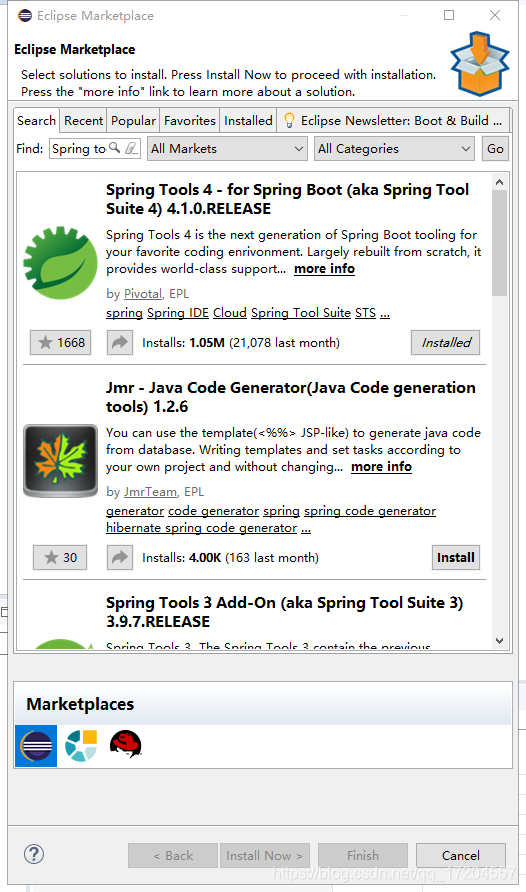Select the Obeo marketplace catalog icon
This screenshot has width=526, height=892.
tap(81, 746)
